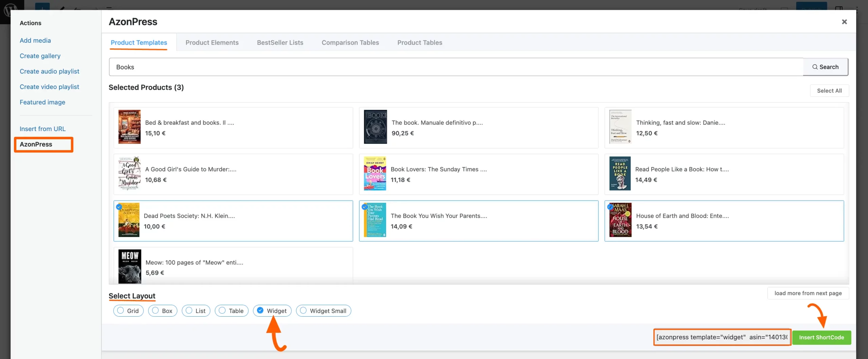Close the AzonPress modal with the X icon
The width and height of the screenshot is (868, 359).
[844, 22]
